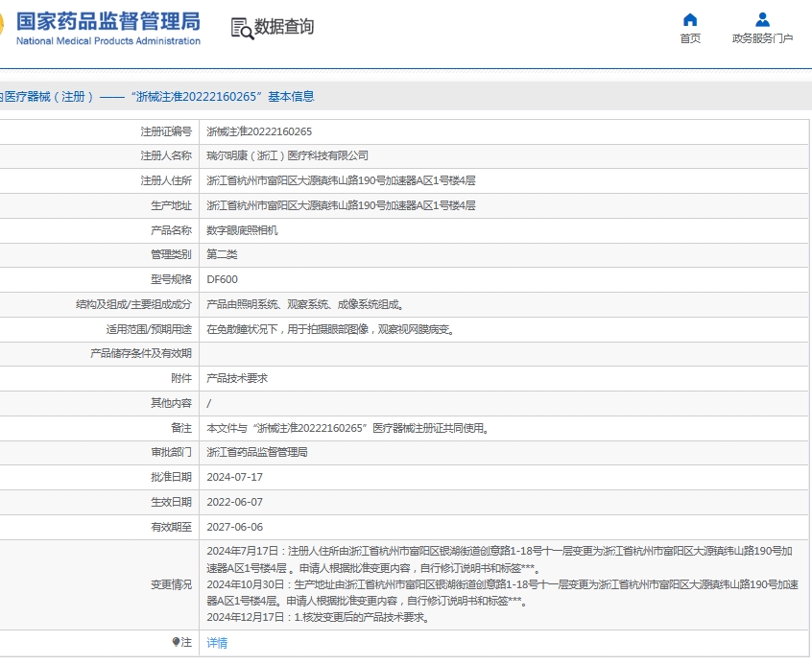The height and width of the screenshot is (665, 812).
Task: Click the 备注 label
Action: [x=181, y=428]
